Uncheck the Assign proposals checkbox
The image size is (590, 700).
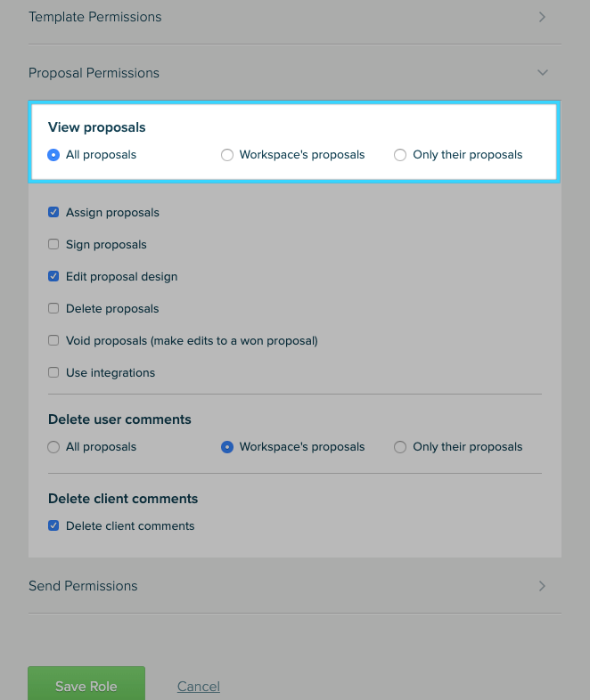pos(53,212)
